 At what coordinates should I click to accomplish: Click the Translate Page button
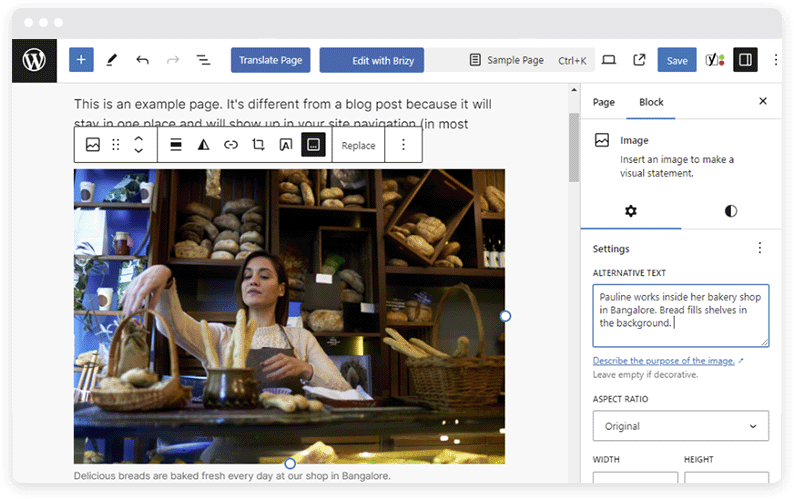(x=270, y=60)
